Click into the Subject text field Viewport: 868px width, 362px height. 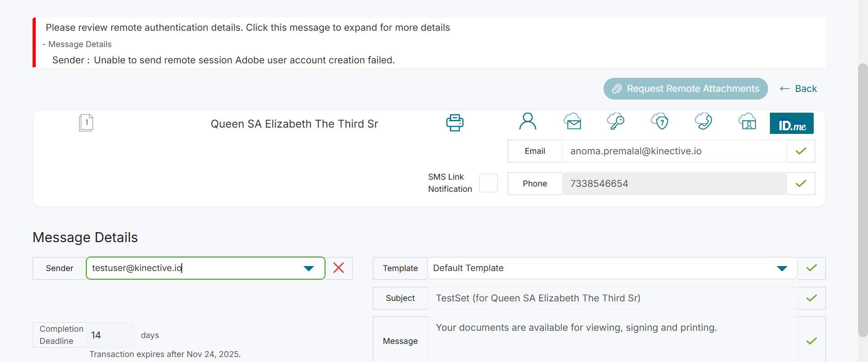(x=612, y=298)
